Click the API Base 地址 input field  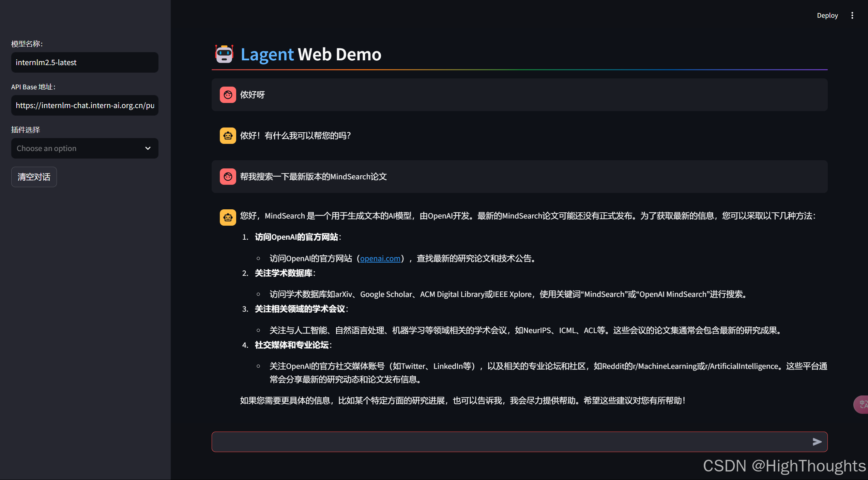85,105
